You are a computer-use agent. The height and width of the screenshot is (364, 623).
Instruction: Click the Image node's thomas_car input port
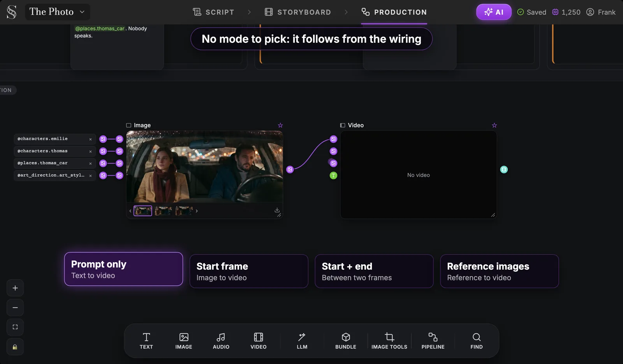coord(120,163)
